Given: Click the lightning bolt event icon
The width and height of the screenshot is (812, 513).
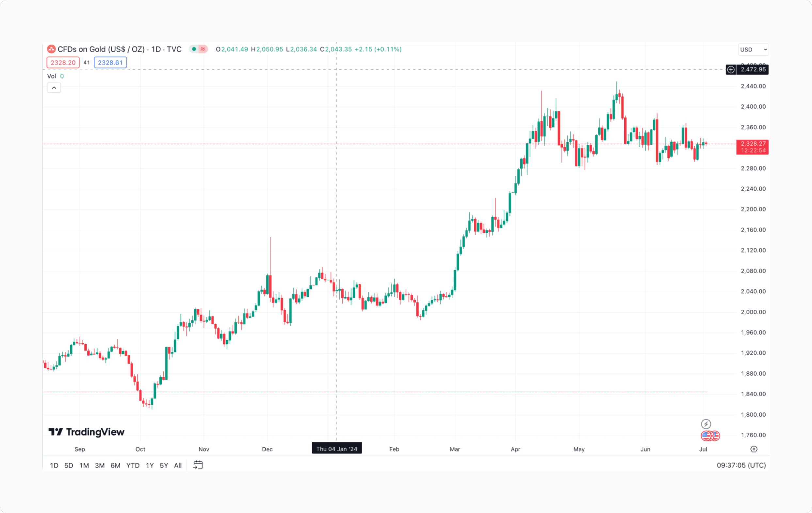Looking at the screenshot, I should tap(706, 424).
